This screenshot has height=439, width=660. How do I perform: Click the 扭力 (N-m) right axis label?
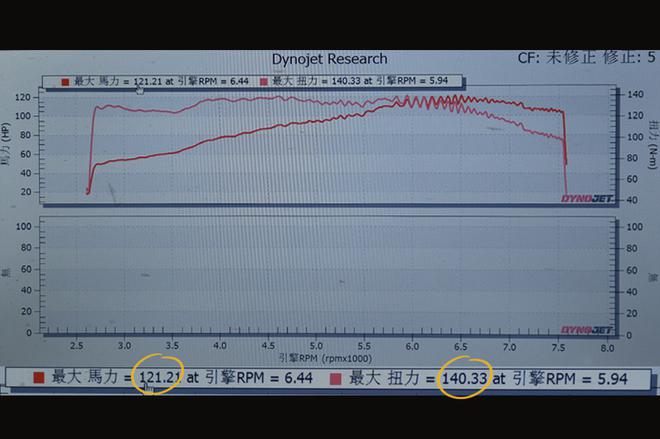tap(653, 144)
